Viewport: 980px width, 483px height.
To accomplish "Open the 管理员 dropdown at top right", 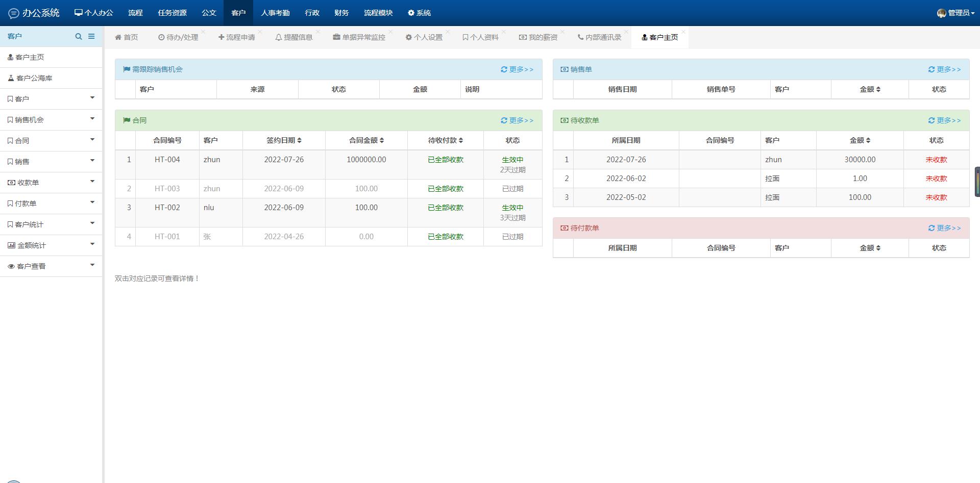I will [960, 13].
